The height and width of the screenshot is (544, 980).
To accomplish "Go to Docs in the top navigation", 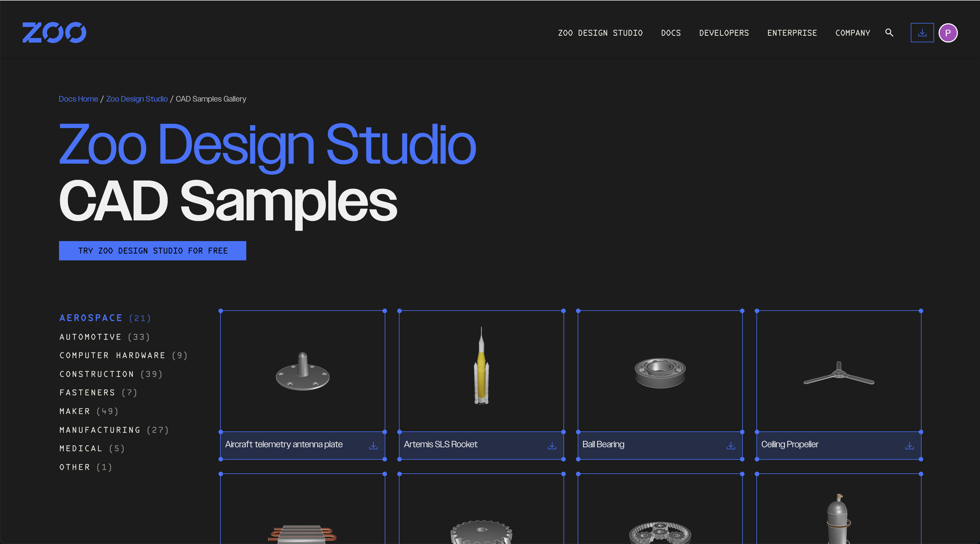I will click(671, 33).
